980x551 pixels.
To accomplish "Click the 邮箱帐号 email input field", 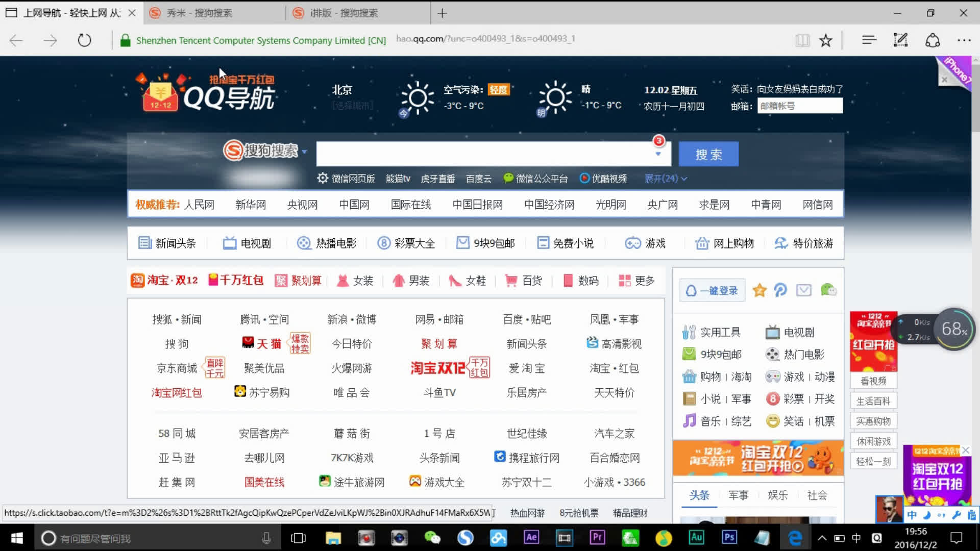I will [x=800, y=106].
